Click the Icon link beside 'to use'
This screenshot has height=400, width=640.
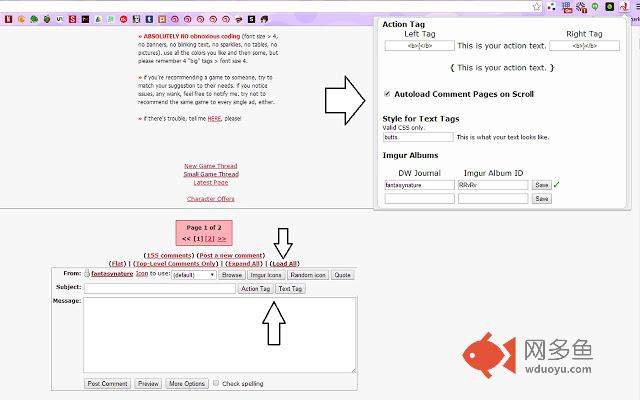[142, 273]
